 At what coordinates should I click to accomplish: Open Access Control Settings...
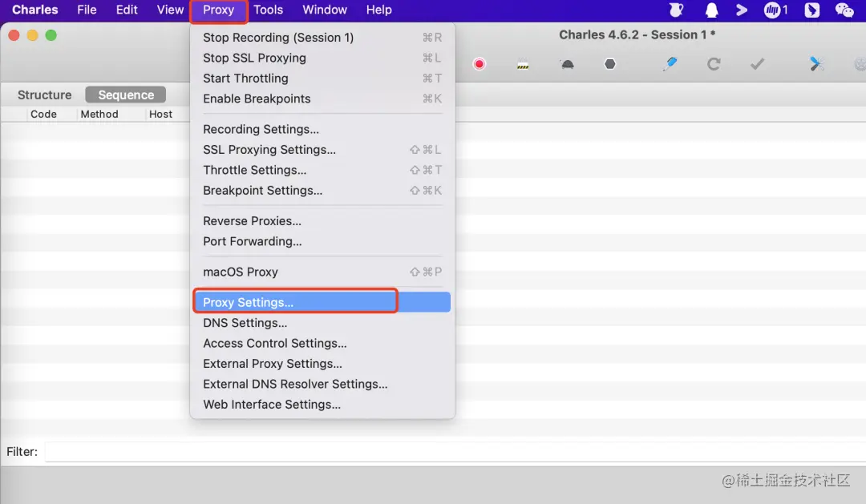(x=322, y=344)
